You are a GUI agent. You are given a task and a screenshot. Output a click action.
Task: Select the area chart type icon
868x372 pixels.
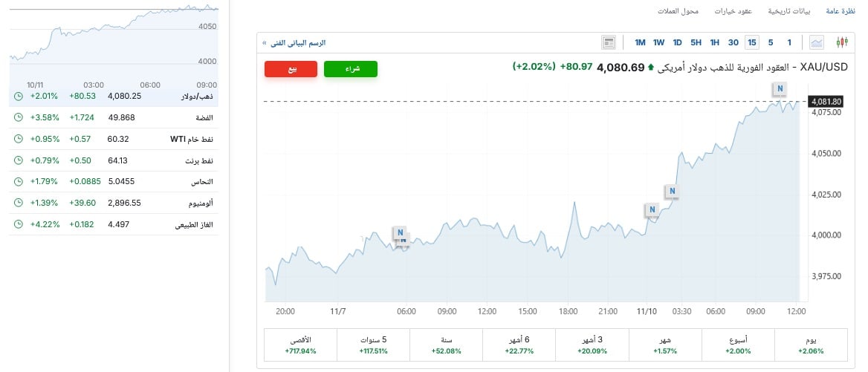pos(817,42)
